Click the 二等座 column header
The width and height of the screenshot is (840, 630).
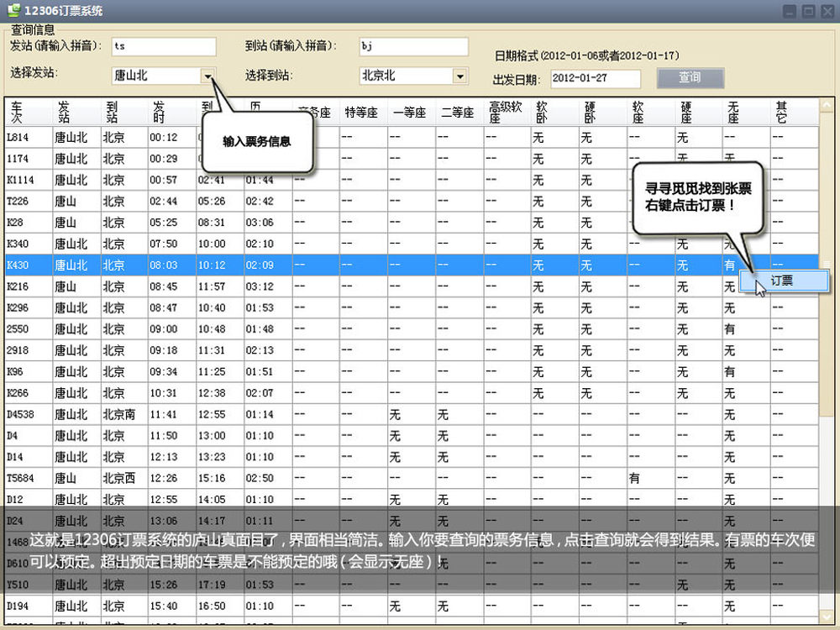[x=459, y=112]
